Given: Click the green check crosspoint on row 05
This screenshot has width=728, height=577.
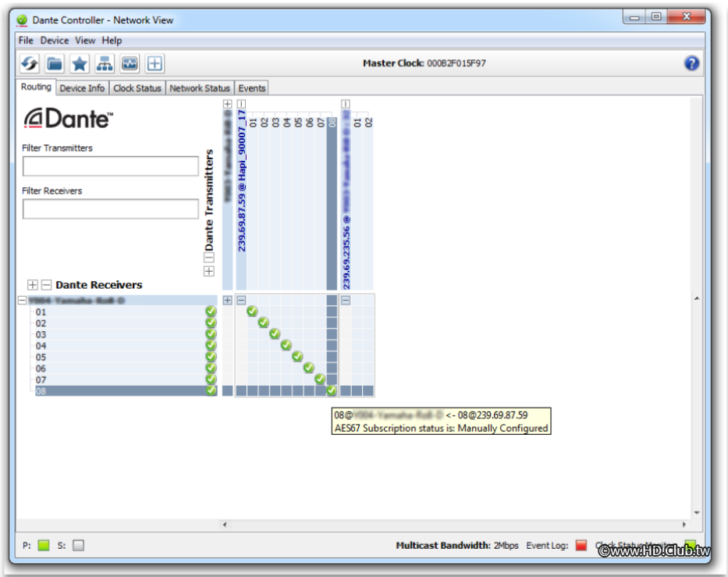Looking at the screenshot, I should tap(297, 356).
